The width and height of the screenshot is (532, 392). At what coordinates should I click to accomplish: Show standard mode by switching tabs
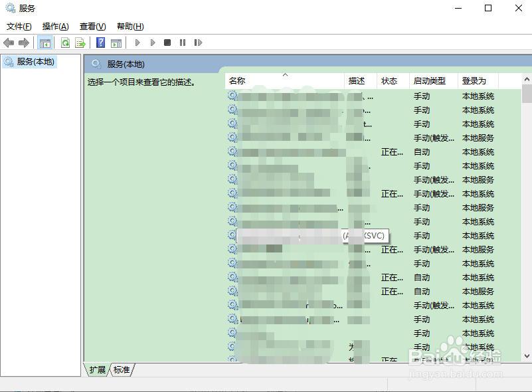point(122,370)
